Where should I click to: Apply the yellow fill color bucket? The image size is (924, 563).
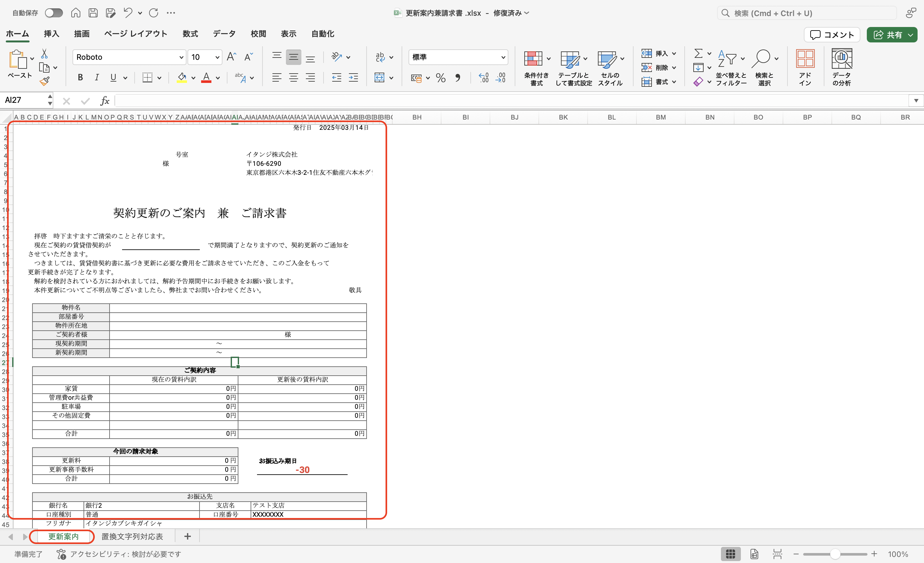click(182, 78)
